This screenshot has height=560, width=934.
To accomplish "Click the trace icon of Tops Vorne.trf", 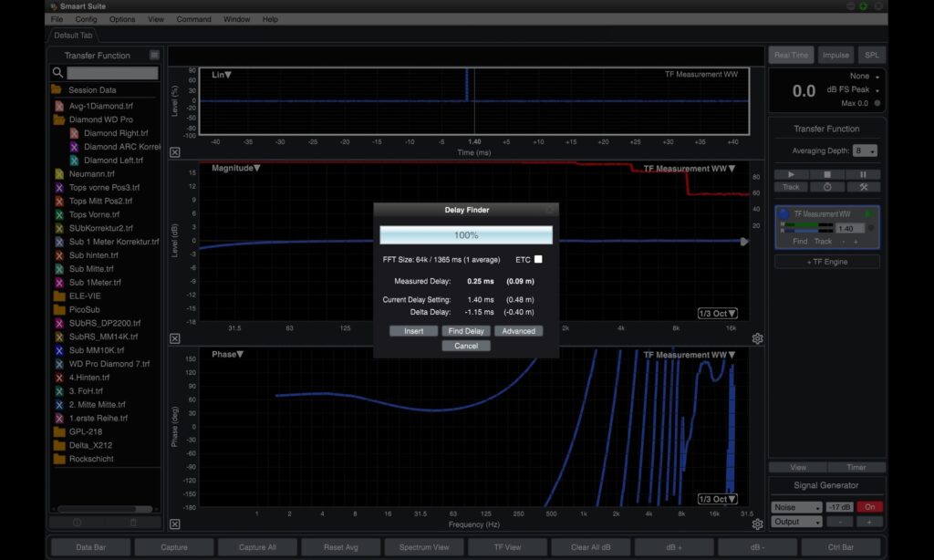I will (x=59, y=214).
